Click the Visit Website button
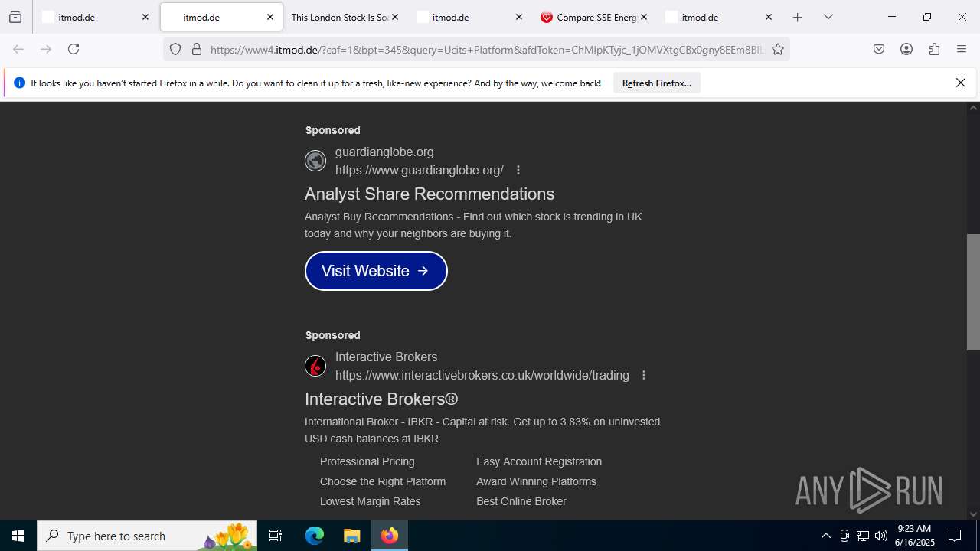 376,271
